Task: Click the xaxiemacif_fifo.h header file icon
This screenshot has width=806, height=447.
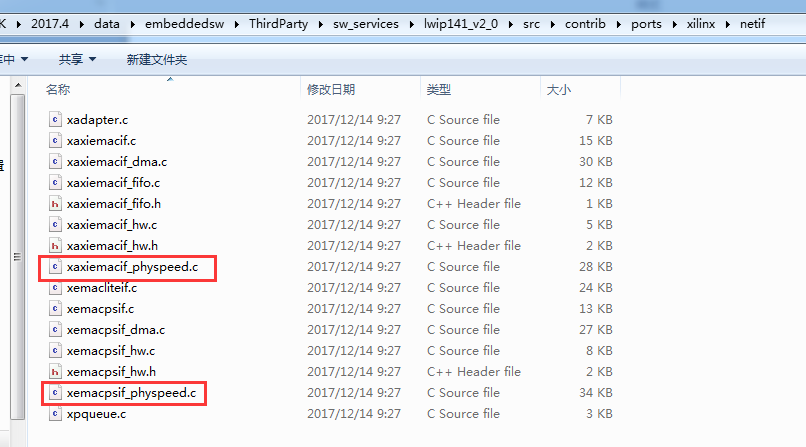Action: (x=55, y=203)
